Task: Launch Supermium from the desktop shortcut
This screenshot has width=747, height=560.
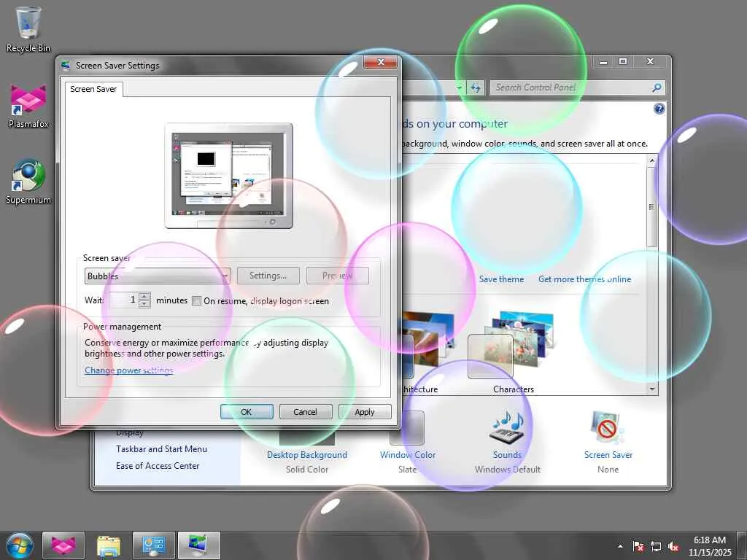Action: (28, 182)
